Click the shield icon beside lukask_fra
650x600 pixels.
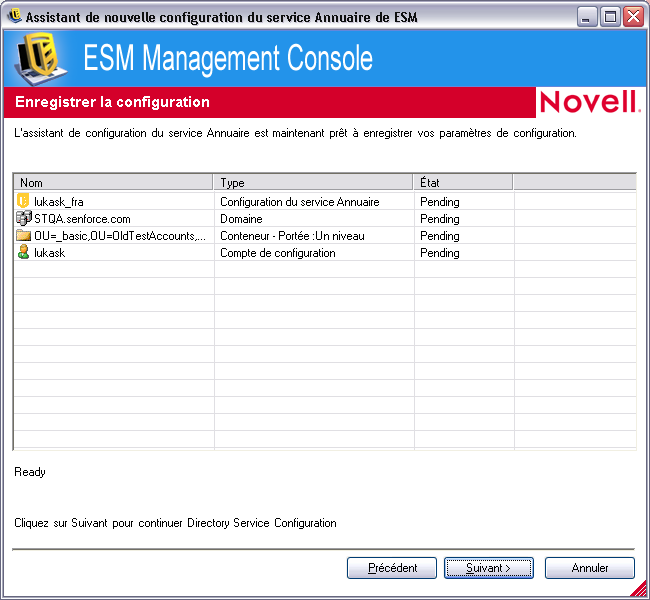(23, 201)
